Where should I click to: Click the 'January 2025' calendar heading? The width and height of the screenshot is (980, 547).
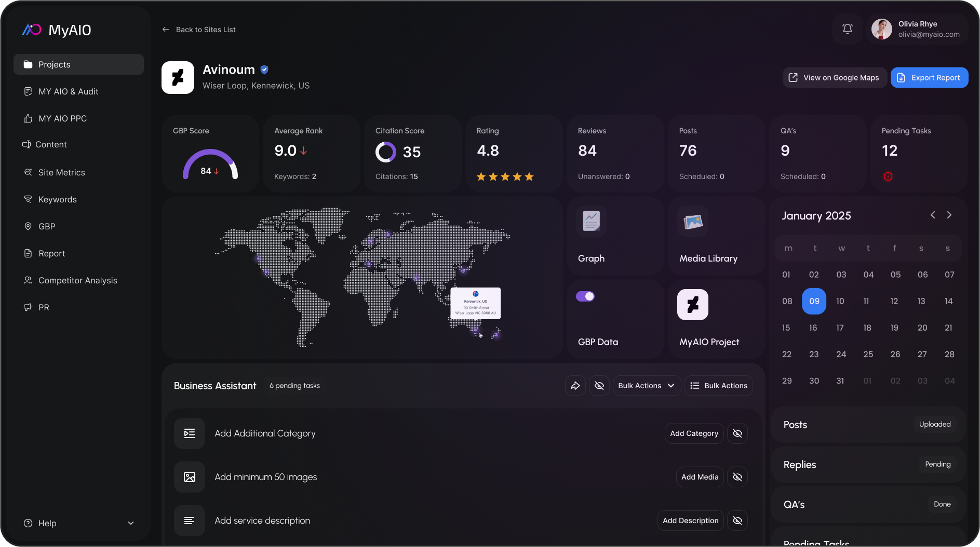816,216
